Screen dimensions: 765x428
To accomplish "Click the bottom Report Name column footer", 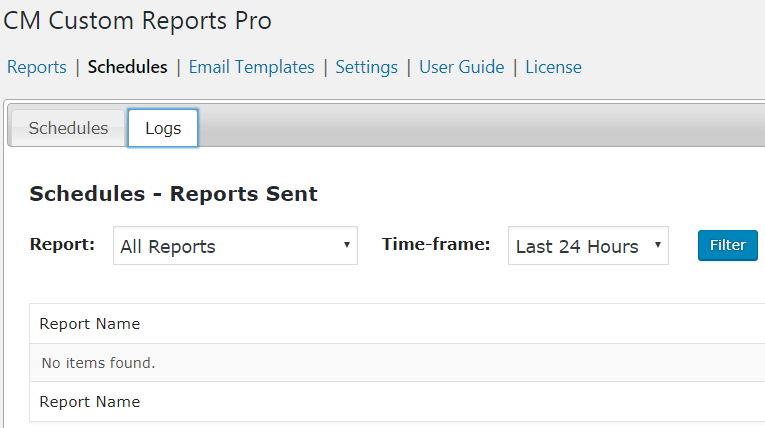I will 90,402.
